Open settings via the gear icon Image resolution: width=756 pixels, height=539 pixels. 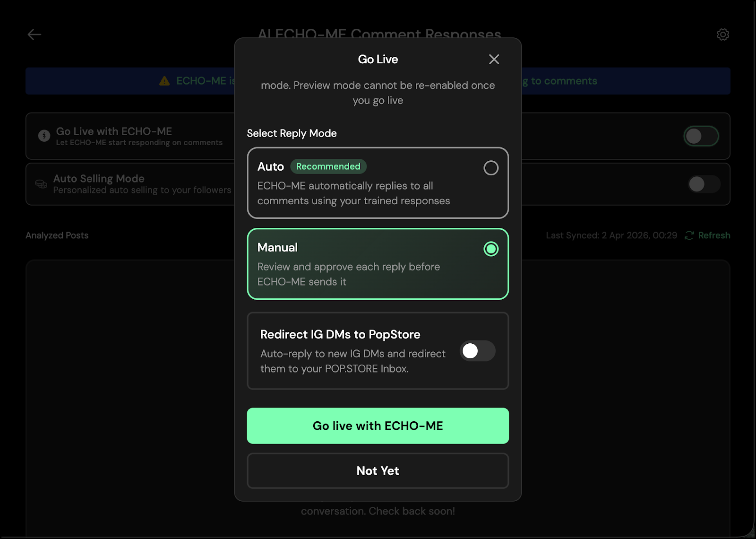pyautogui.click(x=723, y=35)
